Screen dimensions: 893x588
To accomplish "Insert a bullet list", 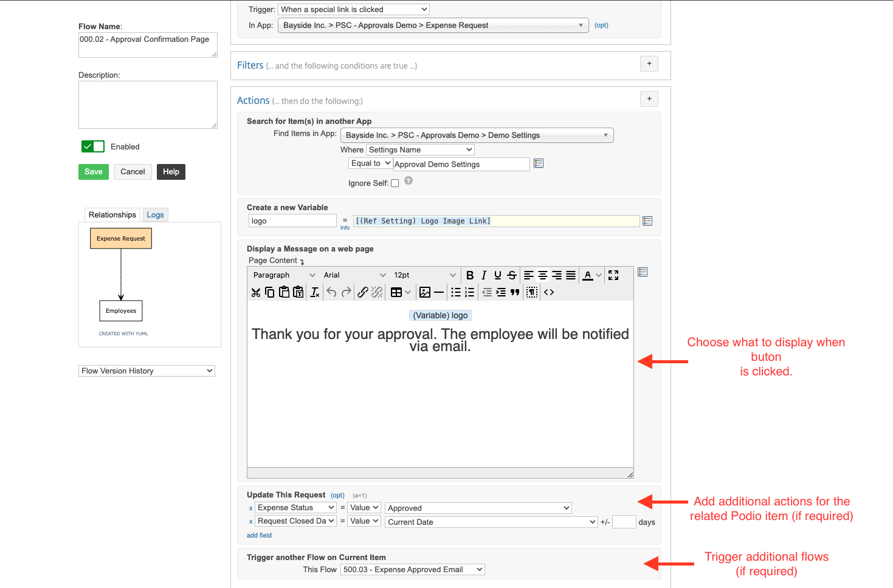I will (x=456, y=292).
